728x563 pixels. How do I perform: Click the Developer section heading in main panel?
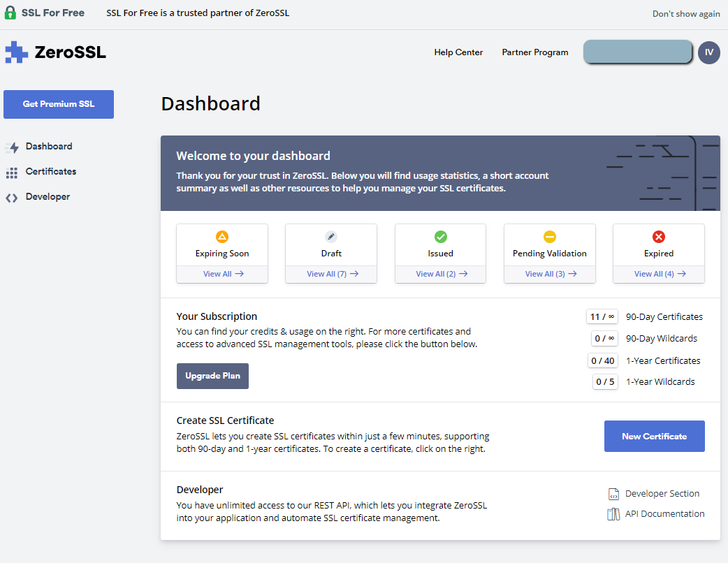(200, 490)
